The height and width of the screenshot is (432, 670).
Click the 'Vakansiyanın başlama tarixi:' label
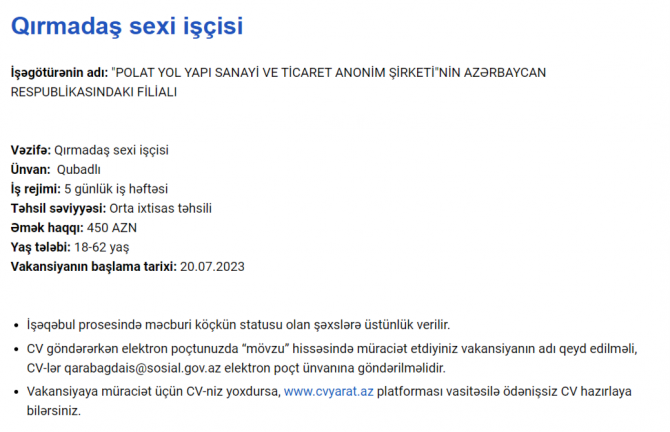tap(92, 266)
